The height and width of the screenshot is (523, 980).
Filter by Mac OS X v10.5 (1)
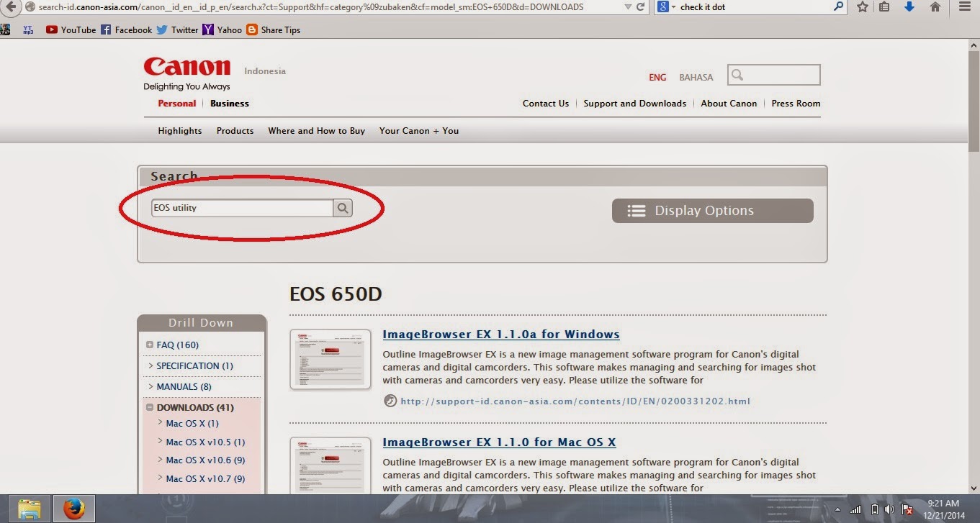(205, 442)
